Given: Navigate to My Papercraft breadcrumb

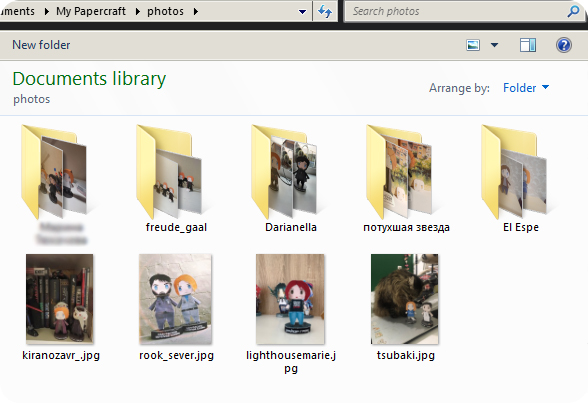Looking at the screenshot, I should [91, 11].
